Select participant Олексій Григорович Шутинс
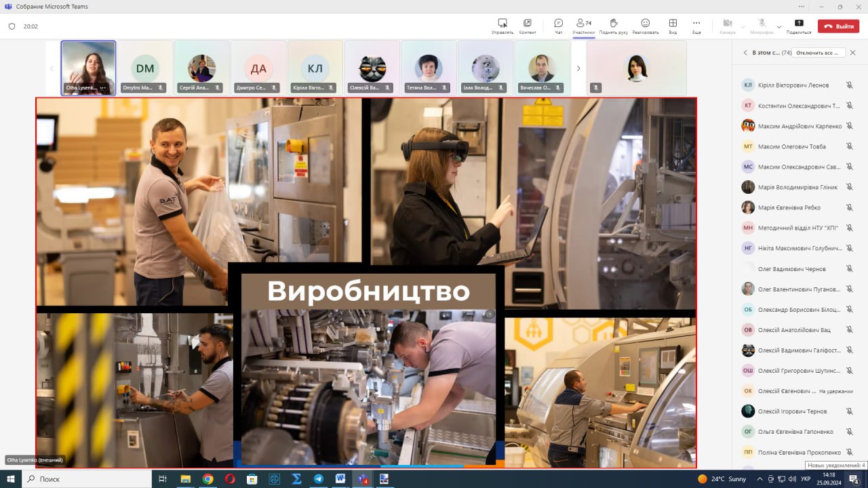The width and height of the screenshot is (868, 488). point(797,370)
